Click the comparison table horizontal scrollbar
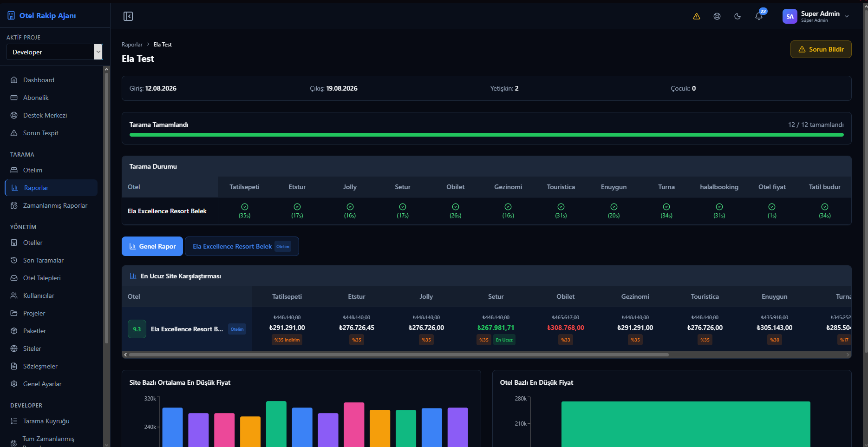This screenshot has width=868, height=447. tap(398, 355)
